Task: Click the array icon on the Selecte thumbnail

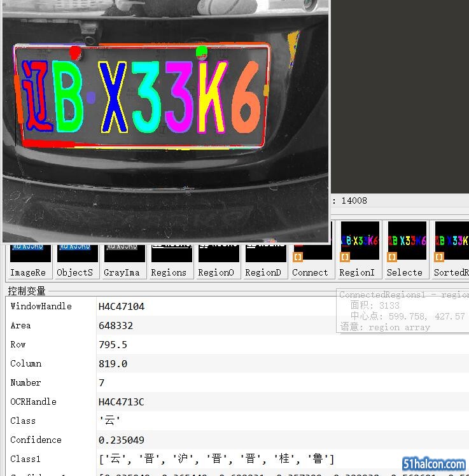Action: (x=392, y=258)
